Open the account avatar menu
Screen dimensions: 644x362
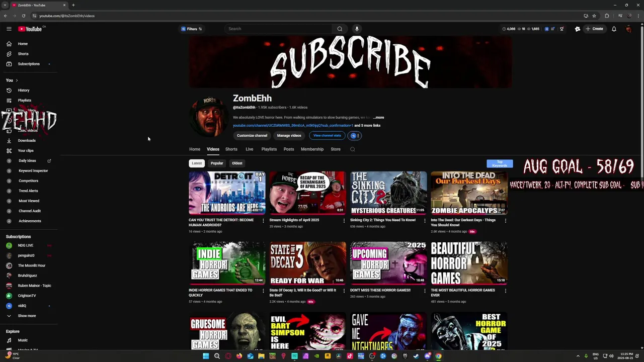(629, 29)
